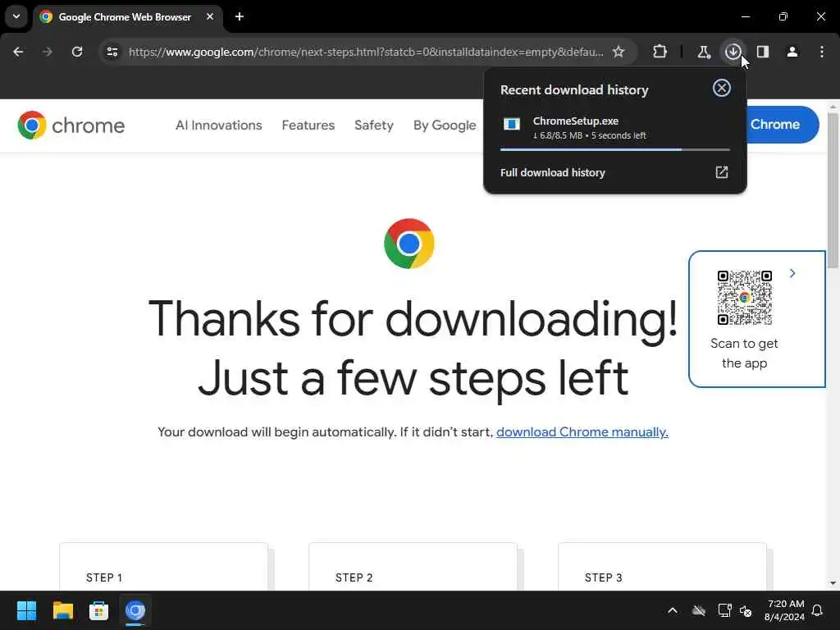Image resolution: width=840 pixels, height=630 pixels.
Task: Click the browser back arrow
Action: (18, 52)
